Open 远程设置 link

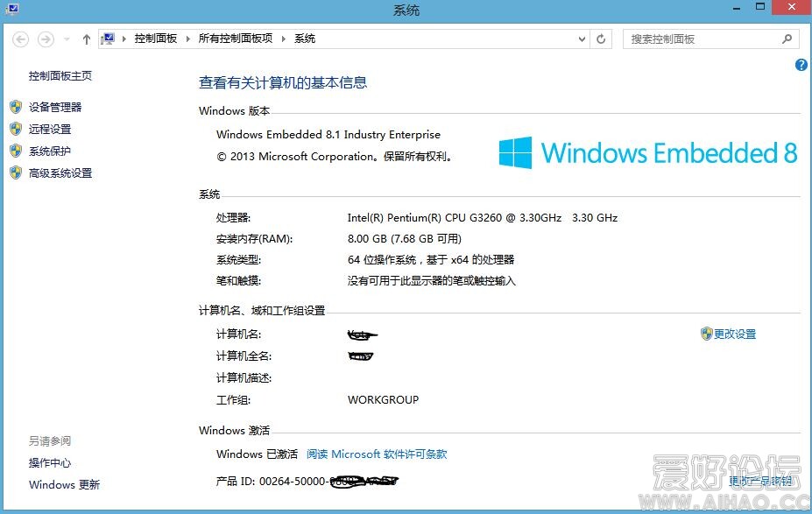click(x=50, y=130)
